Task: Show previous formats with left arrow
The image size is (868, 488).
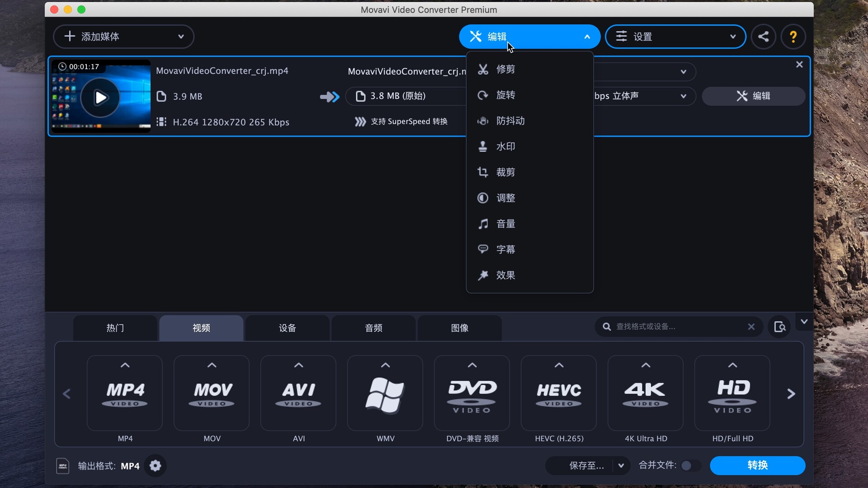Action: point(66,394)
